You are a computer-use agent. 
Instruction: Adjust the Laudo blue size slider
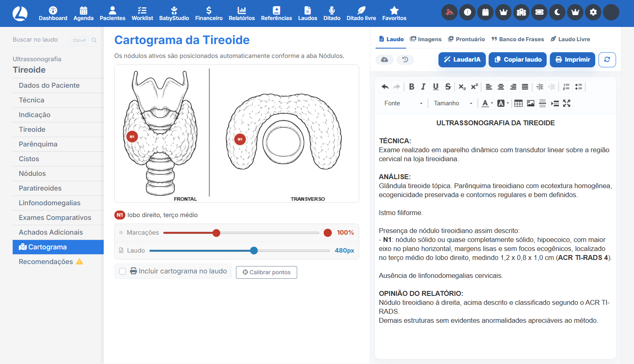(x=254, y=251)
